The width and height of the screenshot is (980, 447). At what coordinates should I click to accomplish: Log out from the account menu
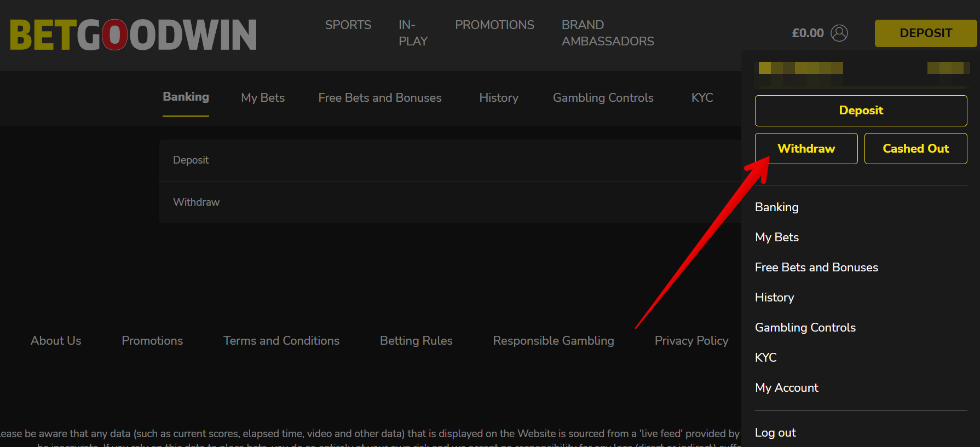[775, 433]
